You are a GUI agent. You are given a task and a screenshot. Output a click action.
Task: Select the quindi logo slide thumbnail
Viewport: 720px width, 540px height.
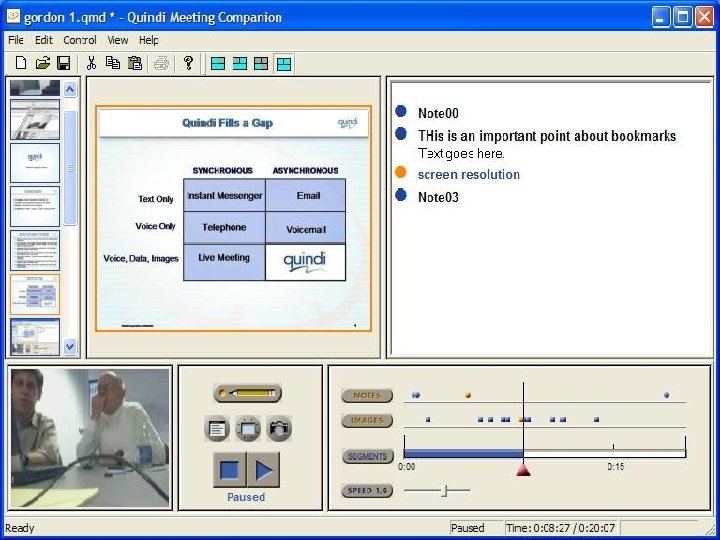click(x=35, y=163)
